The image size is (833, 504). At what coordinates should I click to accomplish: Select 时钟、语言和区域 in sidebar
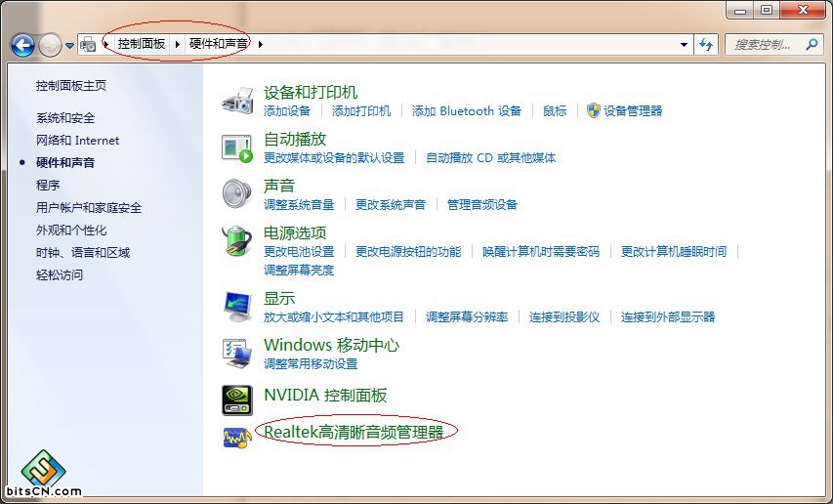pyautogui.click(x=83, y=252)
